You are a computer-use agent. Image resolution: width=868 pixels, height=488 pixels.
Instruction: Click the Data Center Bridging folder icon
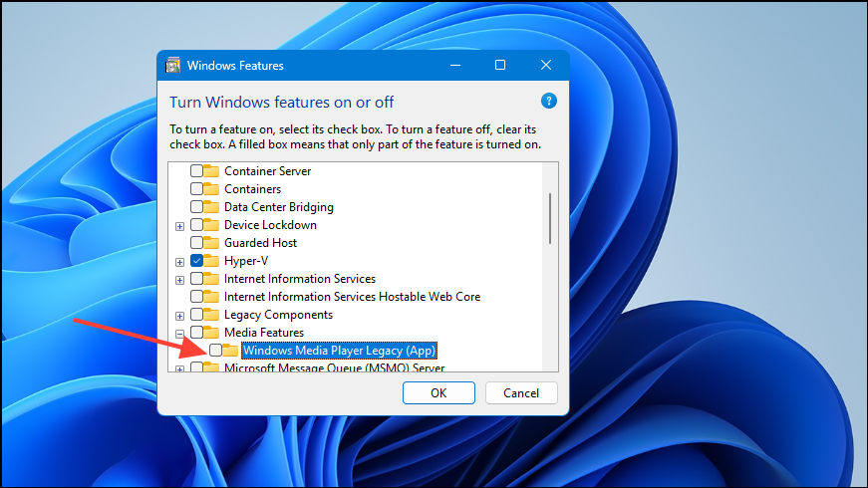tap(211, 207)
